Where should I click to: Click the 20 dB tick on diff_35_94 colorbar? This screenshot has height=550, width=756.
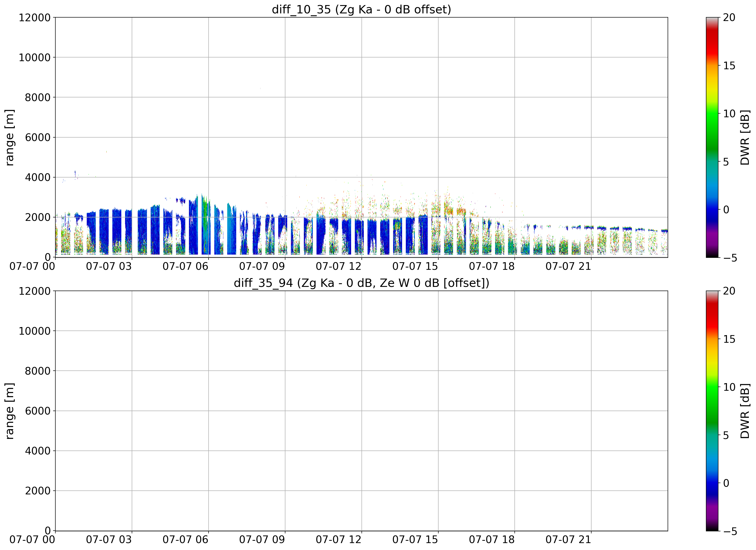(729, 291)
